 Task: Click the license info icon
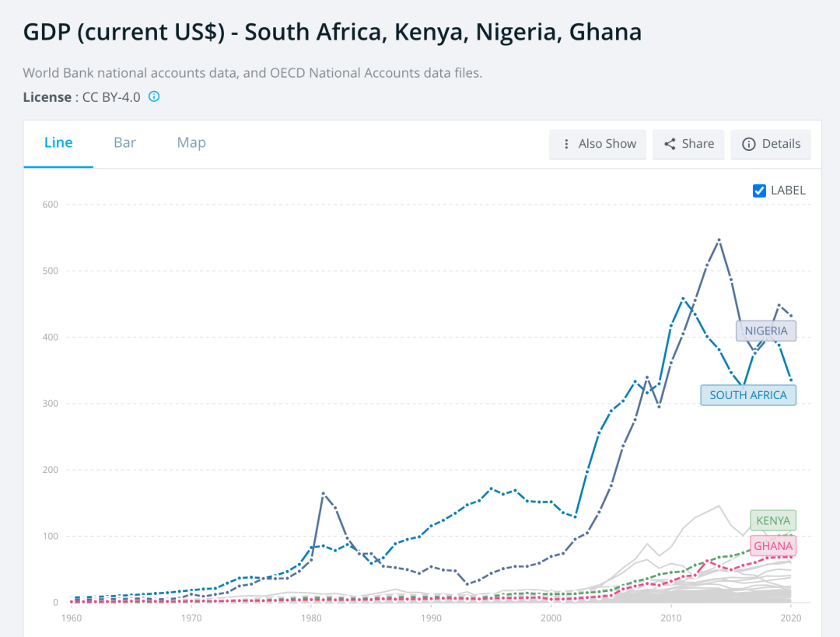(154, 96)
